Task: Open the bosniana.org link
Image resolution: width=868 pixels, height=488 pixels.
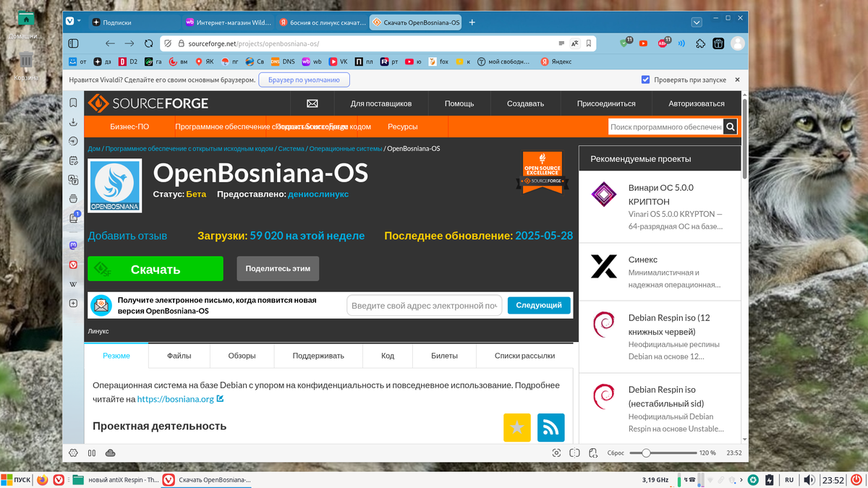Action: tap(175, 398)
